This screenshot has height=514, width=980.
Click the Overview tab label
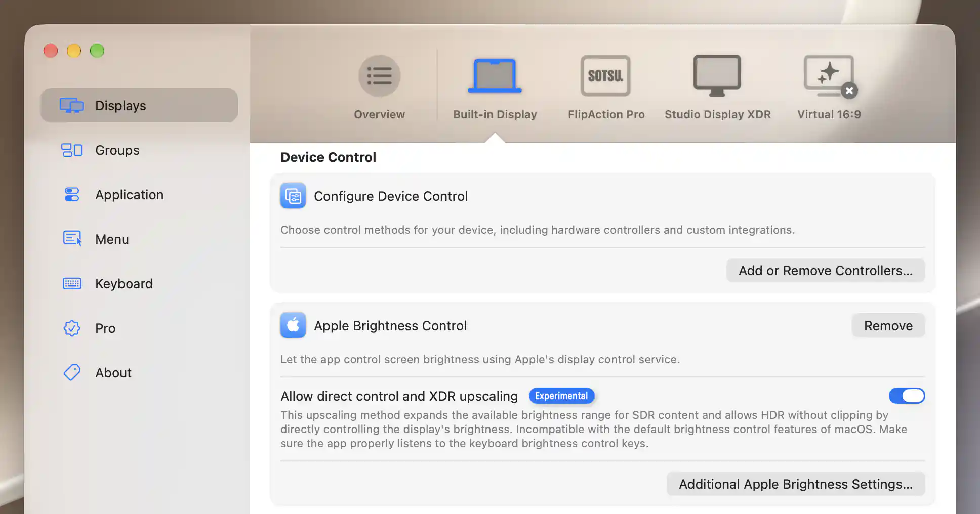379,114
